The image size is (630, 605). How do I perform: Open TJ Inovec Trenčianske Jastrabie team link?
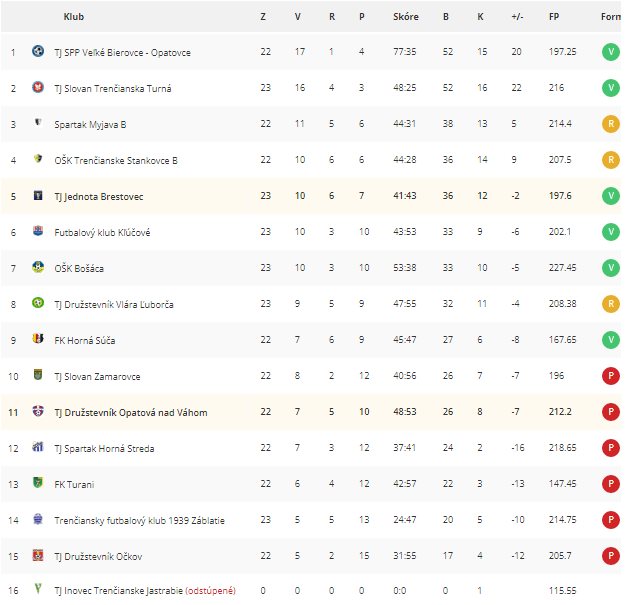pyautogui.click(x=119, y=591)
